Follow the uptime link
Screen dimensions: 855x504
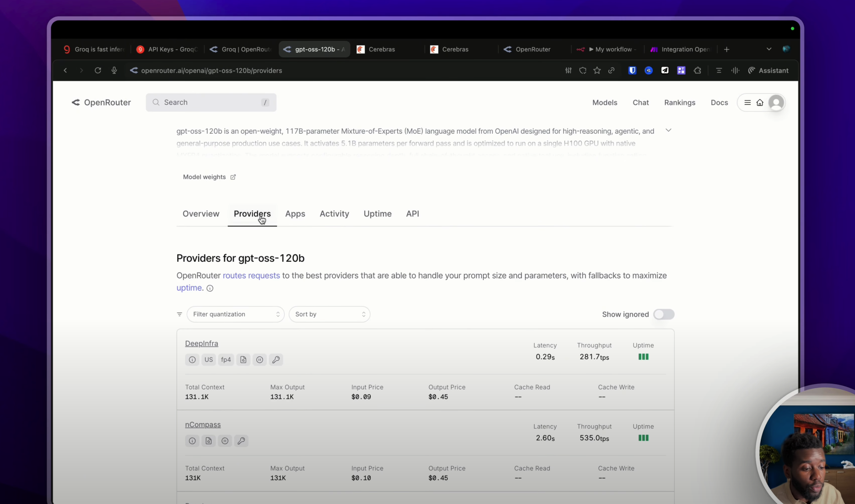tap(189, 288)
